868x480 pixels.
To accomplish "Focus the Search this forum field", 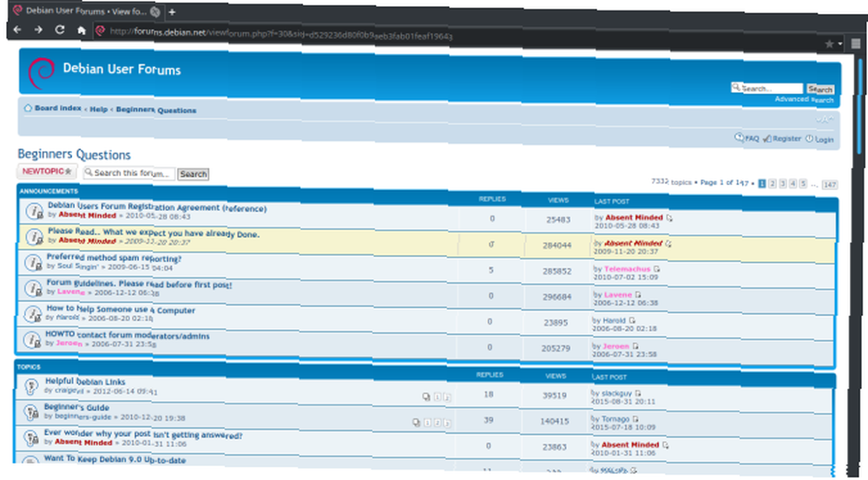I will [129, 174].
